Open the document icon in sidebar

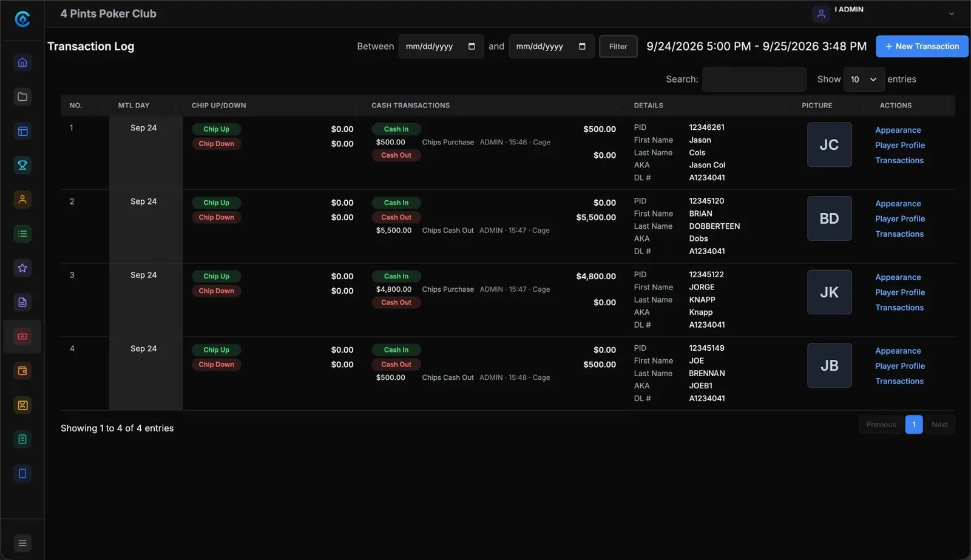pyautogui.click(x=22, y=302)
